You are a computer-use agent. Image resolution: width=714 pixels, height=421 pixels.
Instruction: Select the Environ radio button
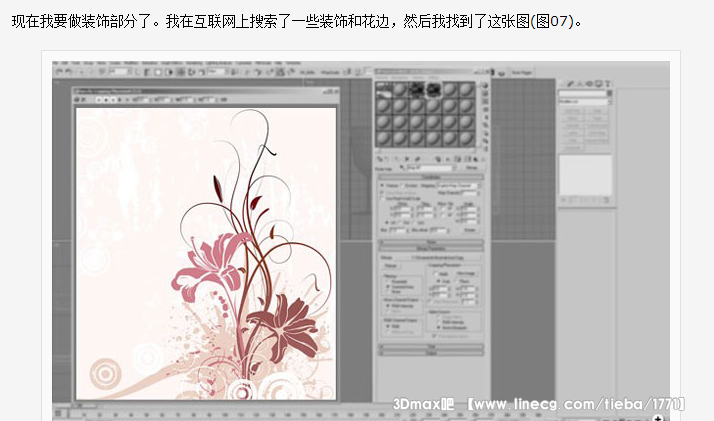[x=403, y=186]
